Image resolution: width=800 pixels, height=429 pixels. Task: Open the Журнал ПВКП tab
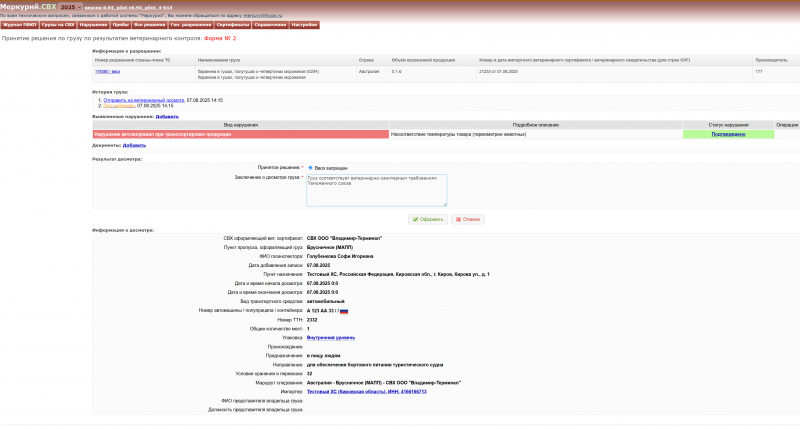(x=19, y=24)
